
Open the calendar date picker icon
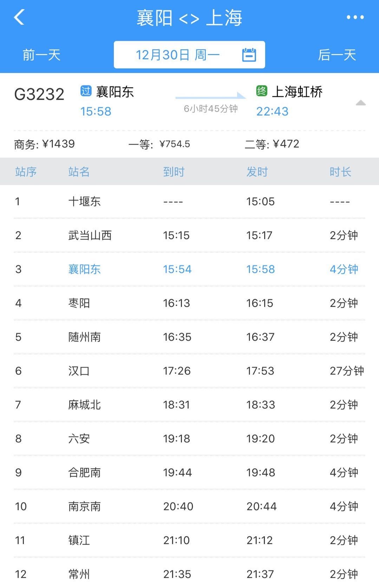[x=249, y=55]
